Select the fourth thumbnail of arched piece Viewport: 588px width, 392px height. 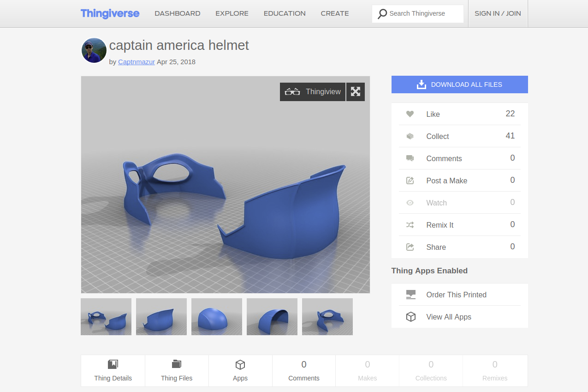coord(272,317)
